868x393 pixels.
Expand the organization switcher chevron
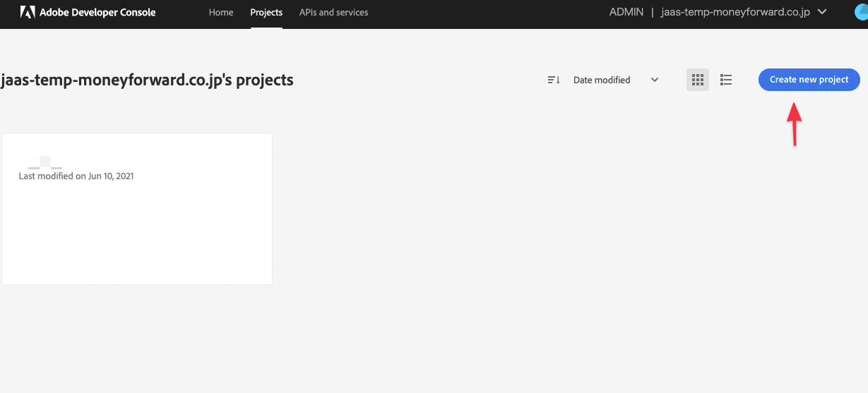[x=821, y=12]
